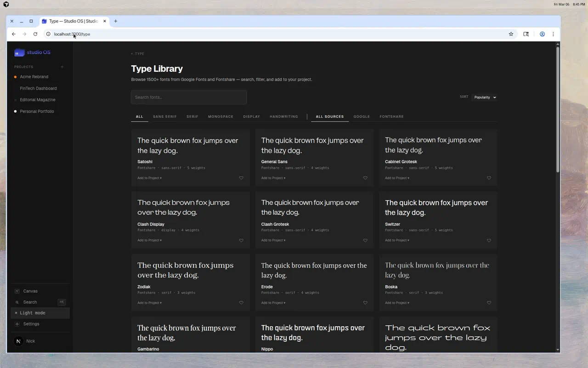Favorite the Satoshi font with the heart
This screenshot has width=588, height=368.
(x=241, y=178)
